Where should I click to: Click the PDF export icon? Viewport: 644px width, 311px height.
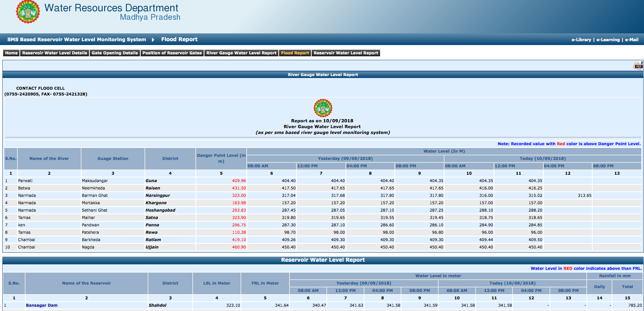638,65
